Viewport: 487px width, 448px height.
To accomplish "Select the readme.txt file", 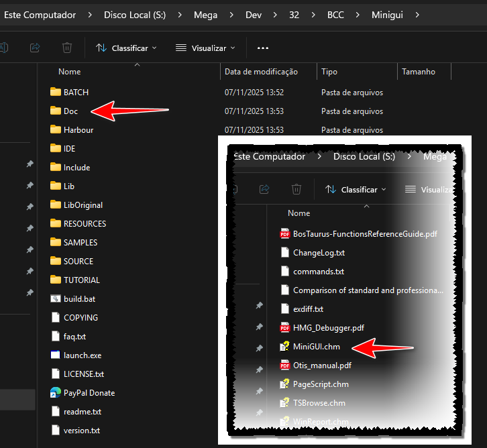I will (82, 412).
